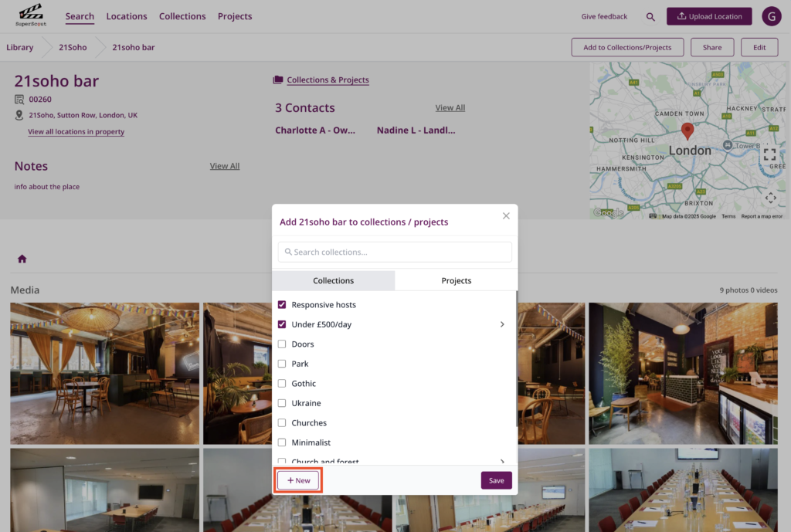Viewport: 791px width, 532px height.
Task: Save the collection selections
Action: (x=497, y=480)
